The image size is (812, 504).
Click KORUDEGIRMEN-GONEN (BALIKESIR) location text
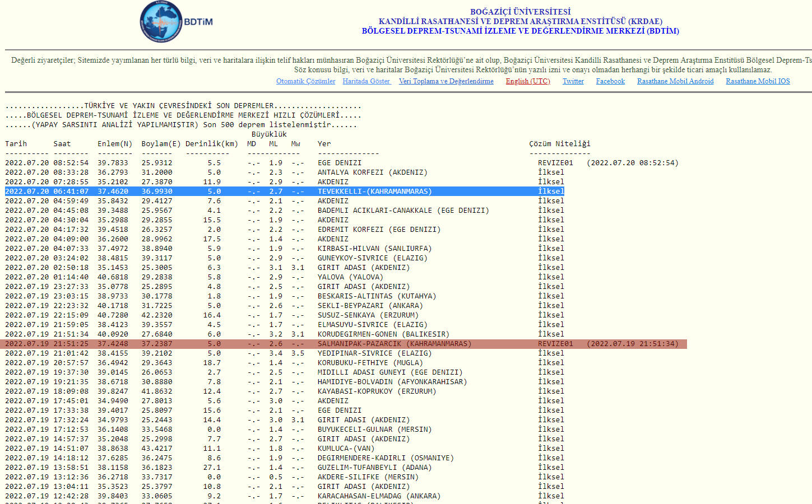click(x=384, y=334)
